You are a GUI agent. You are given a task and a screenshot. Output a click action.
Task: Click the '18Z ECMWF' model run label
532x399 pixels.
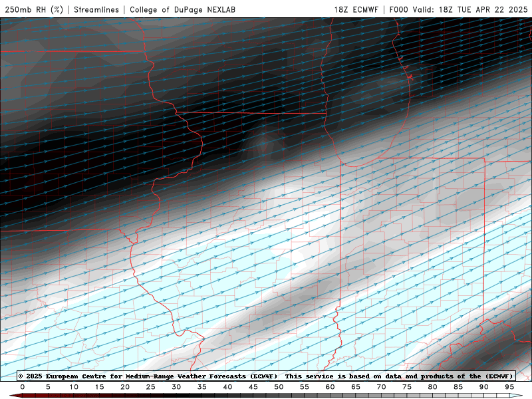[356, 9]
